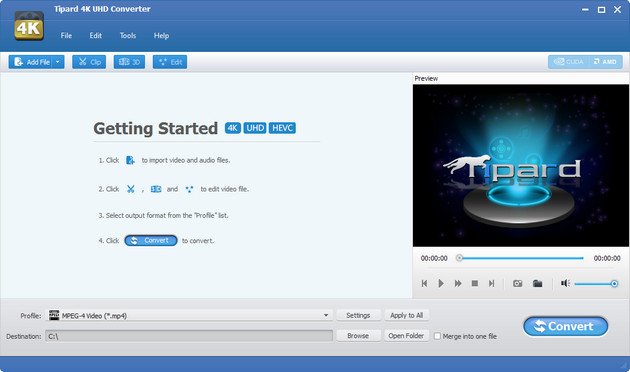Screen dimensions: 630x372
Task: Click the 4K badge next to Getting Started
Action: coord(233,128)
